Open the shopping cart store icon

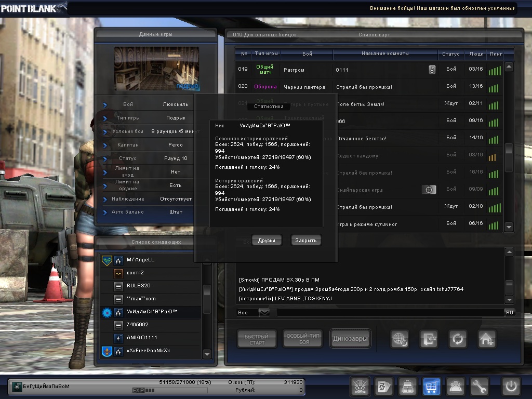[x=431, y=386]
